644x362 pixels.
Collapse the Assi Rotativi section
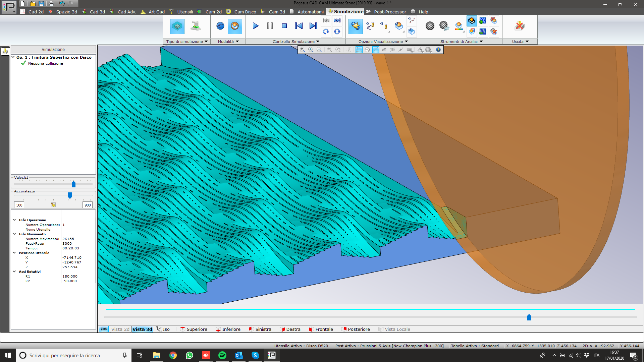pyautogui.click(x=14, y=272)
